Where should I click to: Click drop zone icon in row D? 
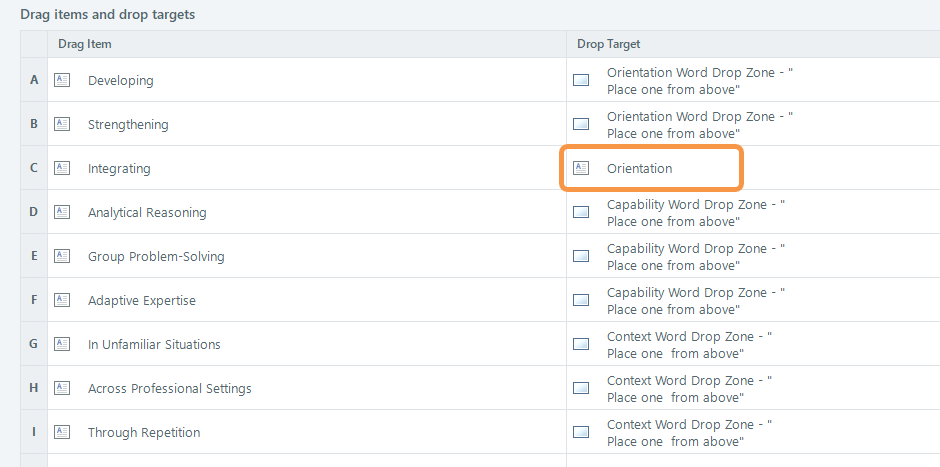[x=581, y=212]
